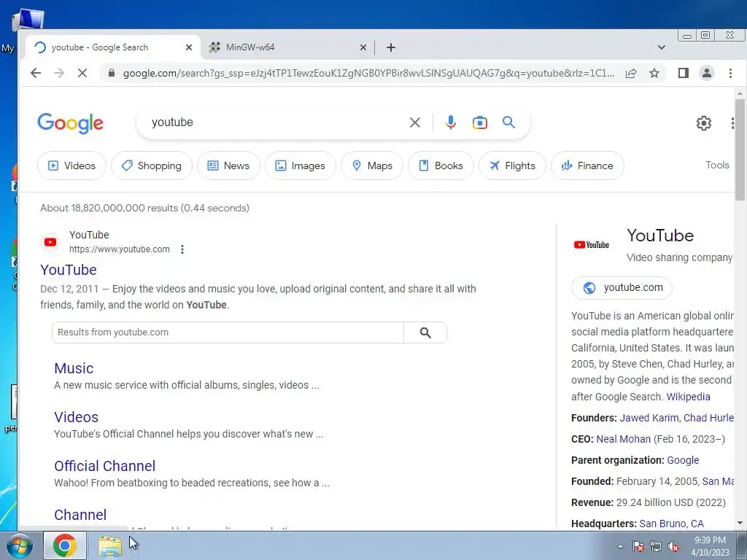The width and height of the screenshot is (747, 560).
Task: Click the Google logo
Action: pyautogui.click(x=71, y=122)
